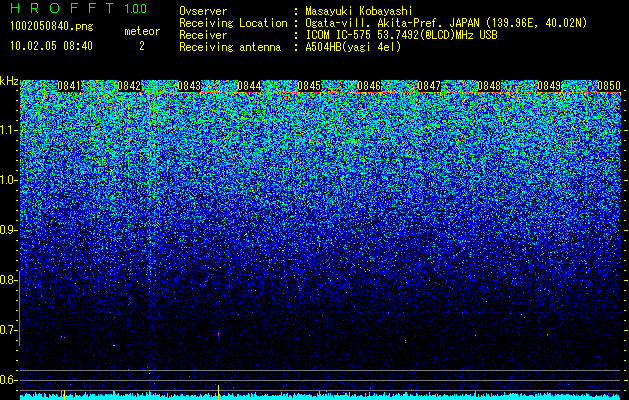Click the Receiving antenna label
The width and height of the screenshot is (629, 400).
click(x=230, y=47)
